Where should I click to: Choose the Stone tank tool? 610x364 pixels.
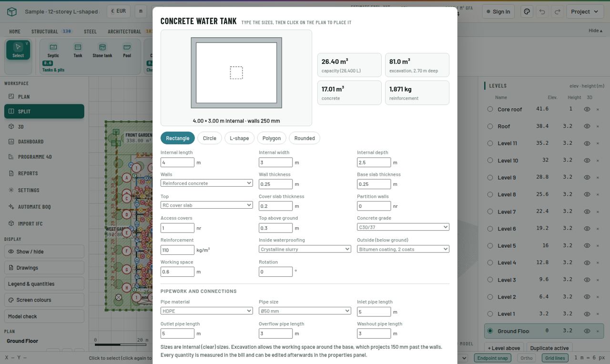(x=102, y=50)
